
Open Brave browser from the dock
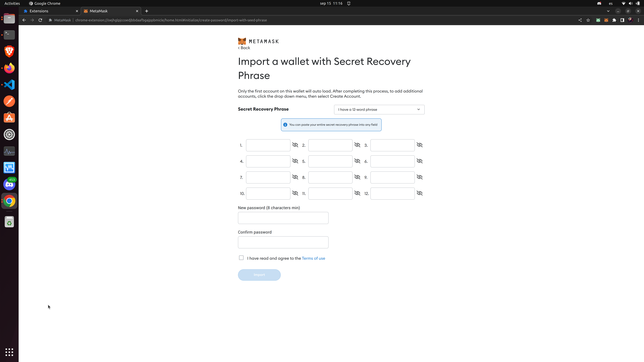(9, 51)
